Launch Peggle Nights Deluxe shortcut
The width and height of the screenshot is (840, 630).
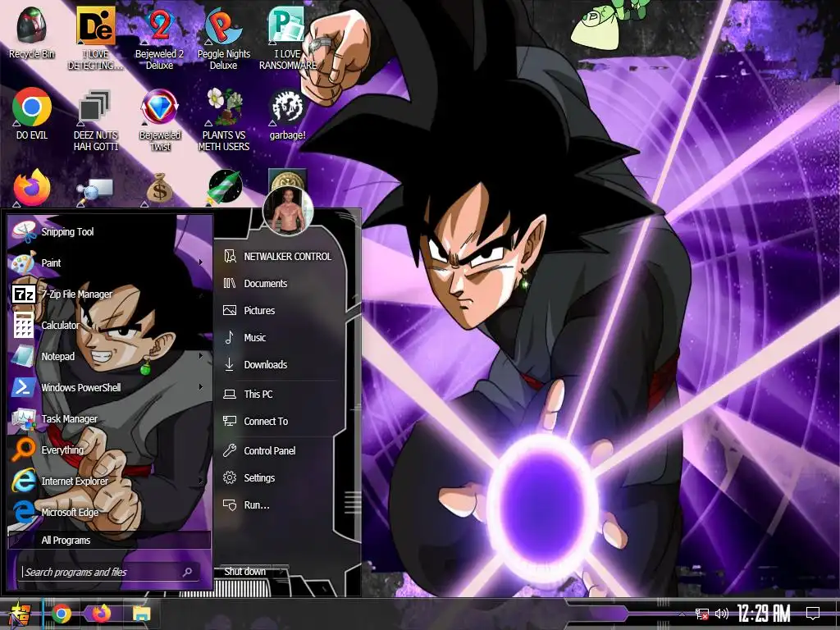coord(223,39)
